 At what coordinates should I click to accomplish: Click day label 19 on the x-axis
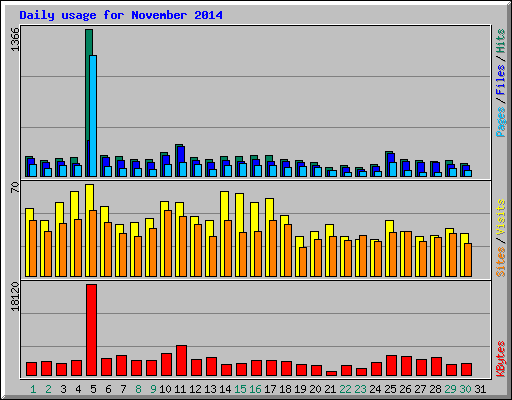[300, 389]
